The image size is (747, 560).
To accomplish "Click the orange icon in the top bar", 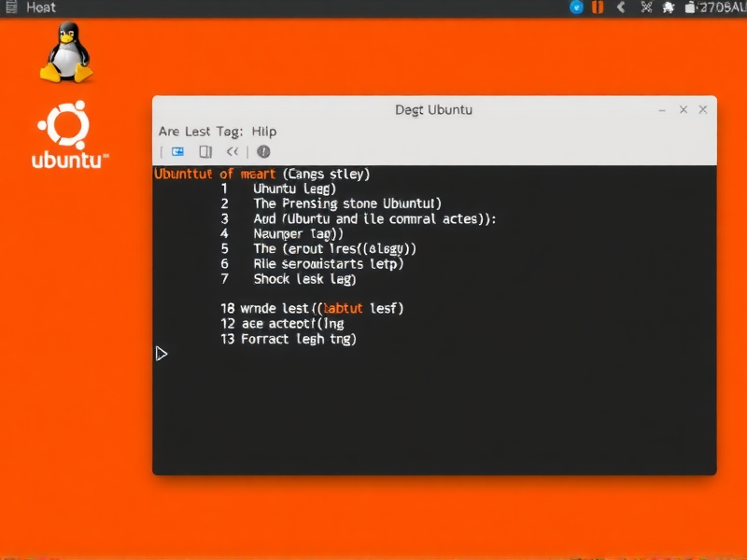I will tap(598, 7).
